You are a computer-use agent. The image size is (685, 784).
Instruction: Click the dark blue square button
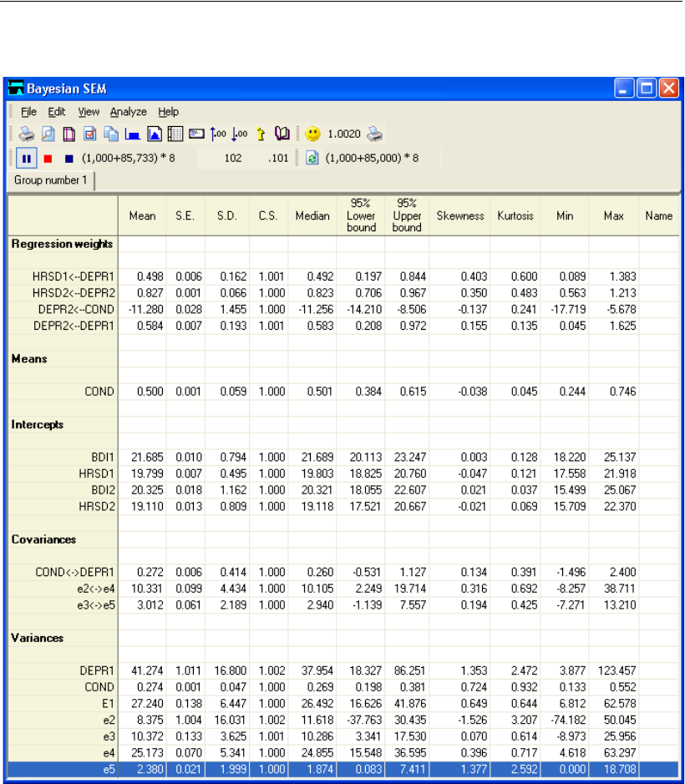click(68, 157)
